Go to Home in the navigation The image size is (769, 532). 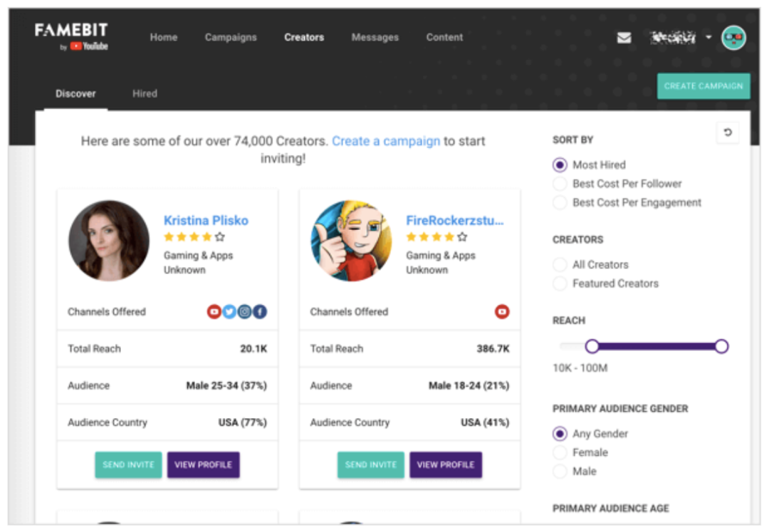[164, 37]
